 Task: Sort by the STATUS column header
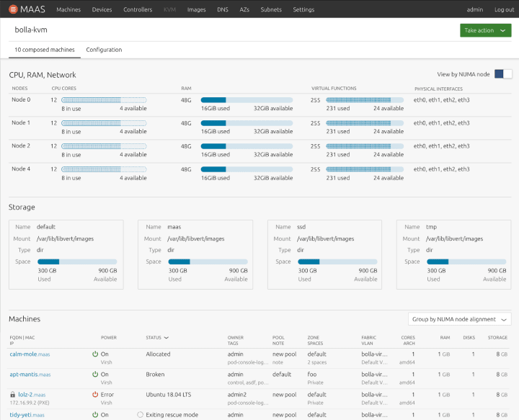(157, 338)
